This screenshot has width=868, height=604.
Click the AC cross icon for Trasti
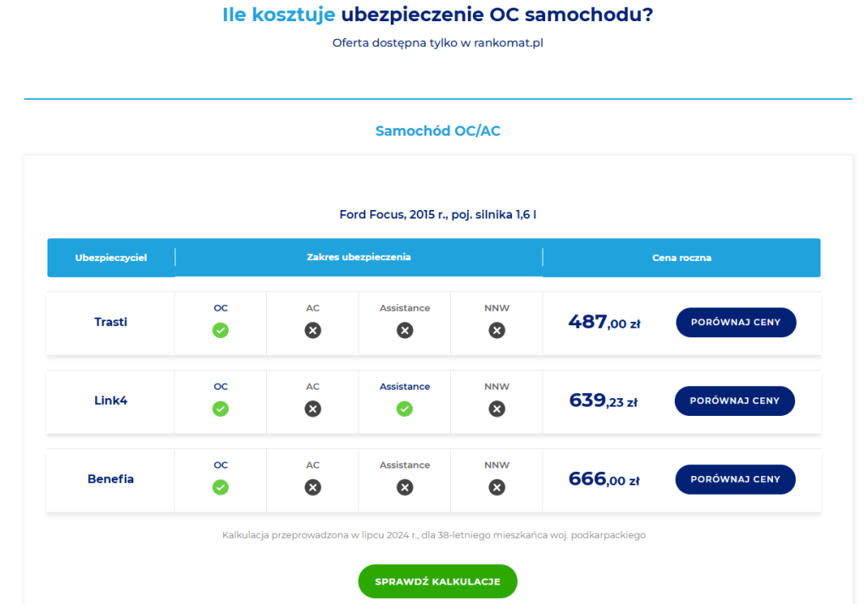coord(313,330)
